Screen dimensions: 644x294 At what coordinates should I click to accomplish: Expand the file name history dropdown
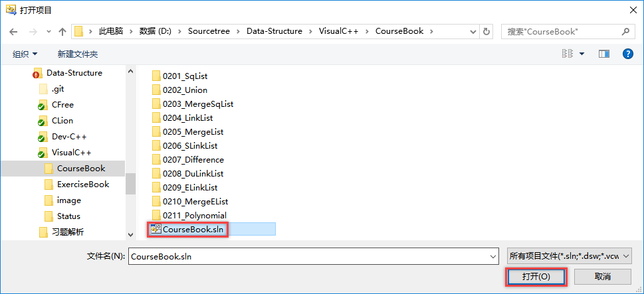coord(492,256)
